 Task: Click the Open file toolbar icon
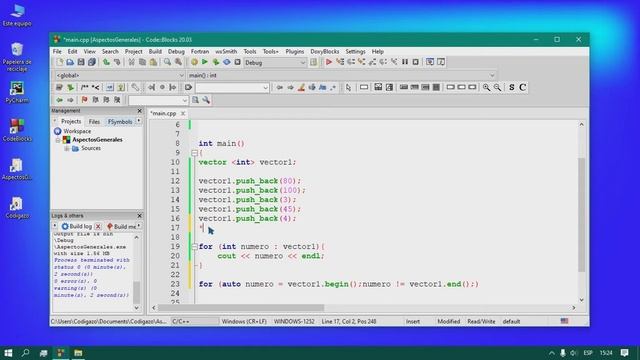(x=70, y=62)
